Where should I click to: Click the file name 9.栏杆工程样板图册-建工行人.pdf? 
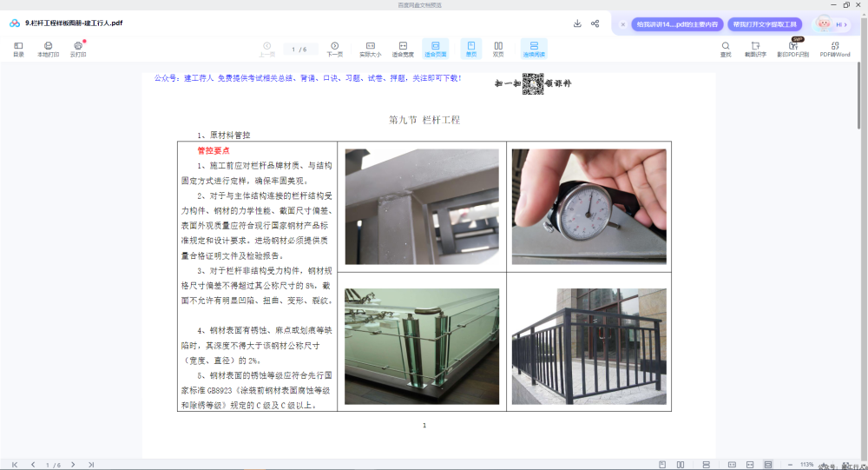[x=74, y=23]
